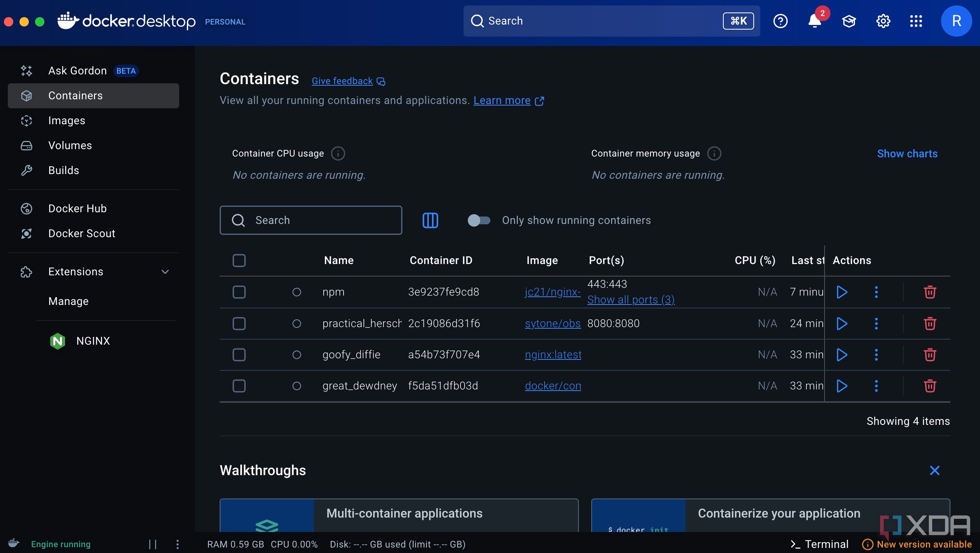Toggle Only show running containers
Image resolution: width=980 pixels, height=553 pixels.
(x=478, y=220)
